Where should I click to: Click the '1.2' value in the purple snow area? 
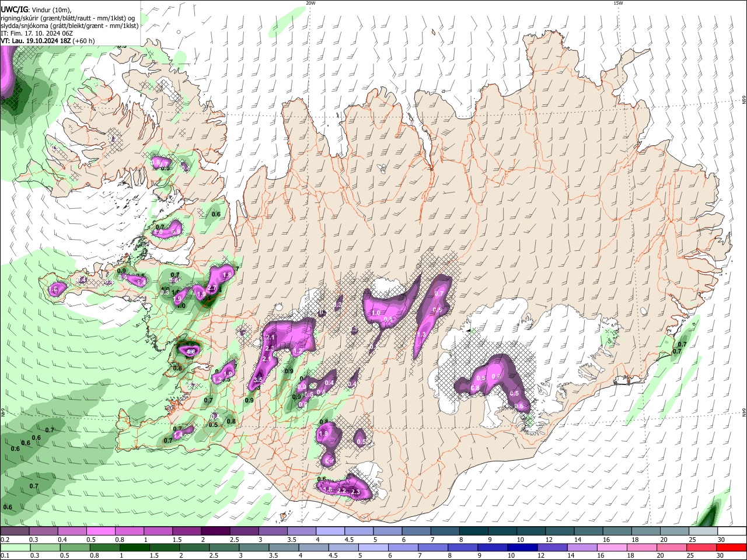(x=298, y=351)
